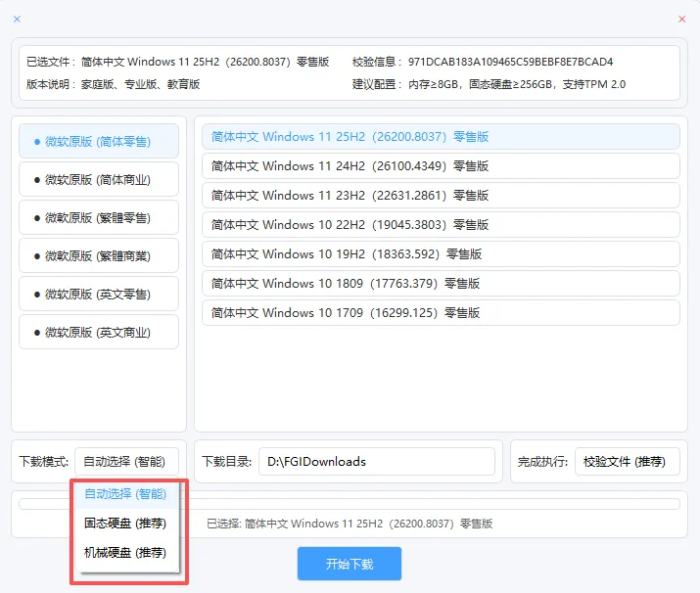Choose 简体中文 Windows 11 24H2 (26100.4349)
Screen dimensions: 700x593
441,166
